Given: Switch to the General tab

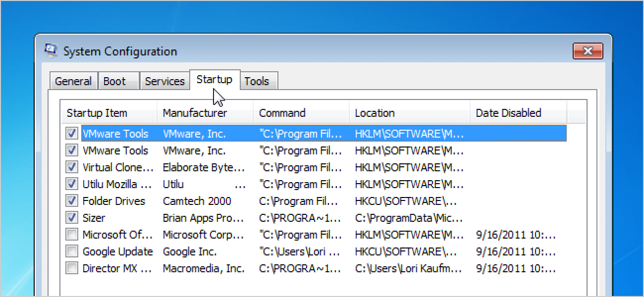Looking at the screenshot, I should [x=73, y=82].
